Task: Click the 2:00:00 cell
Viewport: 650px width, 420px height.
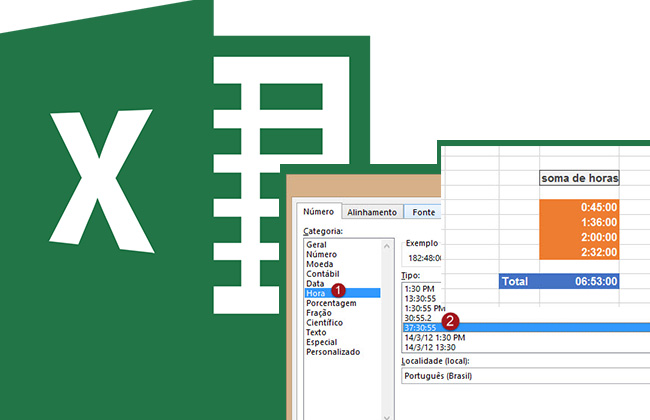Action: click(x=579, y=237)
